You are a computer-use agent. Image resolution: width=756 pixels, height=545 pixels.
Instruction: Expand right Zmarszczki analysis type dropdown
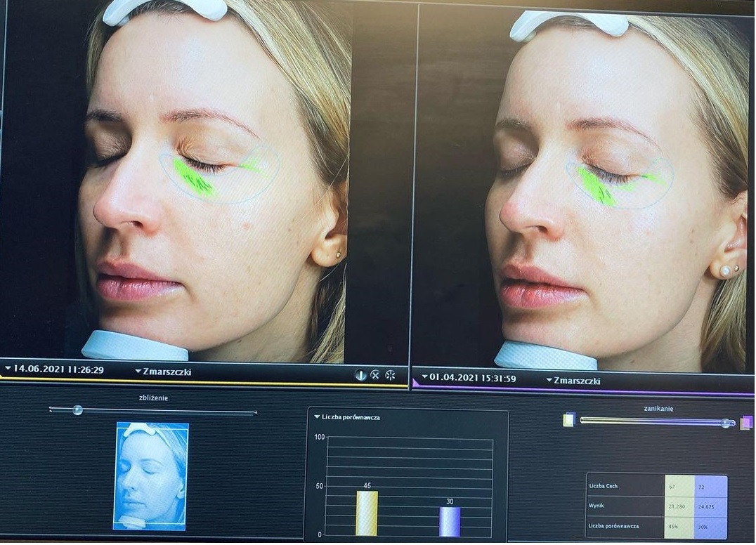tap(573, 380)
